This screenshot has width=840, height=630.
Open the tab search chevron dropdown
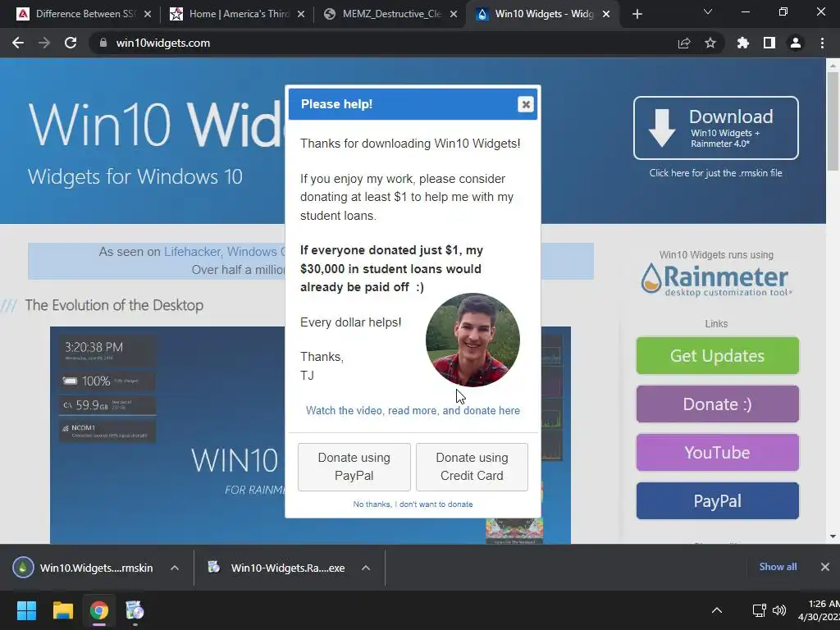coord(708,11)
